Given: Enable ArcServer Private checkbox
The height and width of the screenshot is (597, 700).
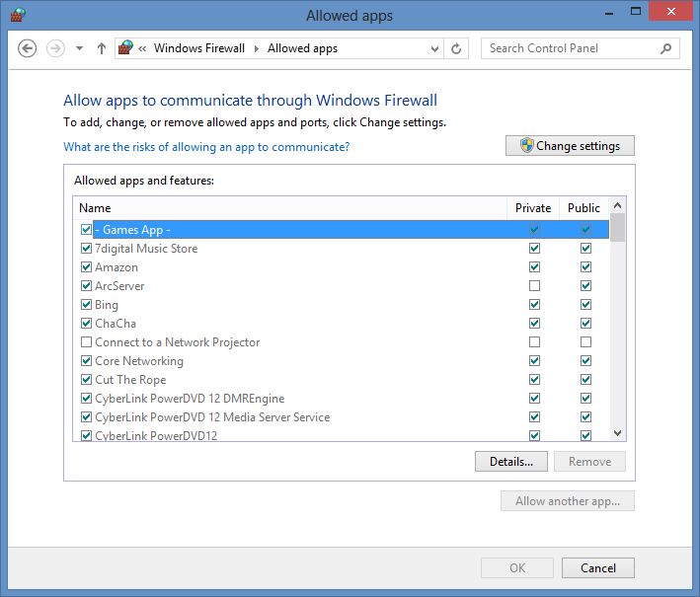Looking at the screenshot, I should pyautogui.click(x=534, y=285).
